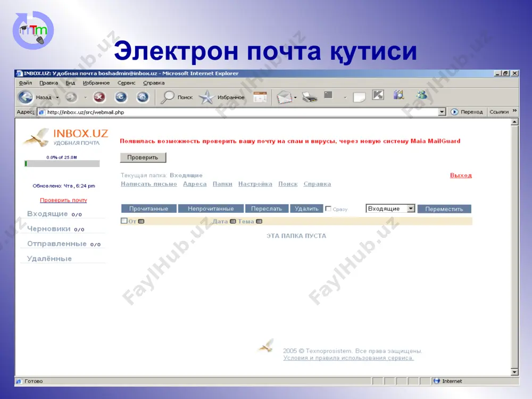The height and width of the screenshot is (399, 532).
Task: Click the K-letter toolbar icon
Action: (378, 95)
